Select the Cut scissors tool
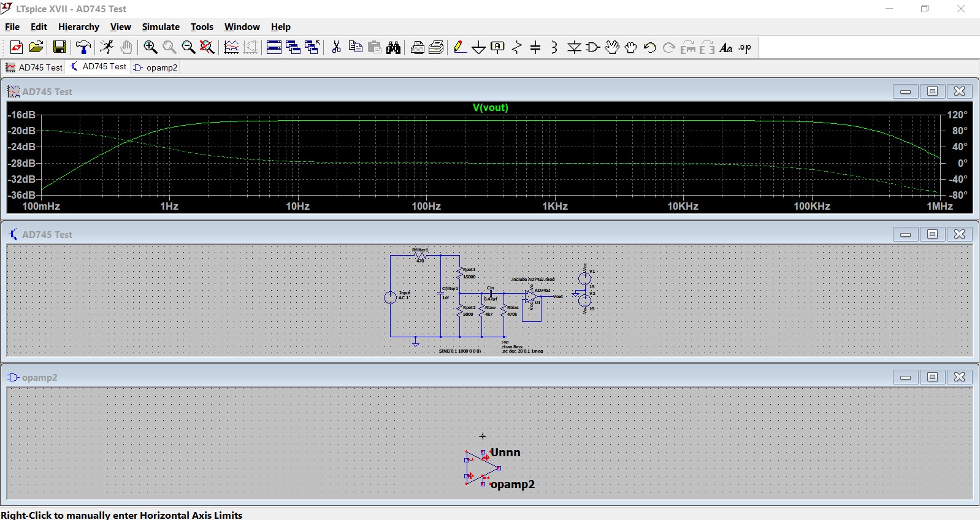 [336, 47]
